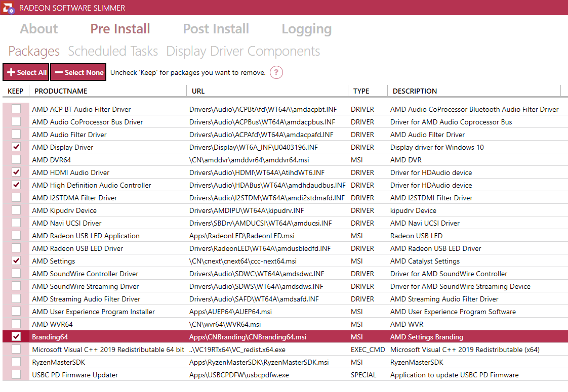
Task: Check Keep for RyzenMasterSDK
Action: click(16, 362)
